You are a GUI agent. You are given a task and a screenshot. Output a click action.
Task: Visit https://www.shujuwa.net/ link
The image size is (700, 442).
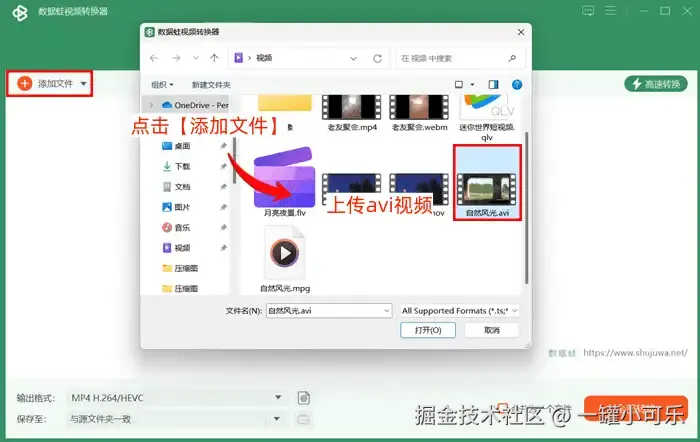(x=635, y=353)
